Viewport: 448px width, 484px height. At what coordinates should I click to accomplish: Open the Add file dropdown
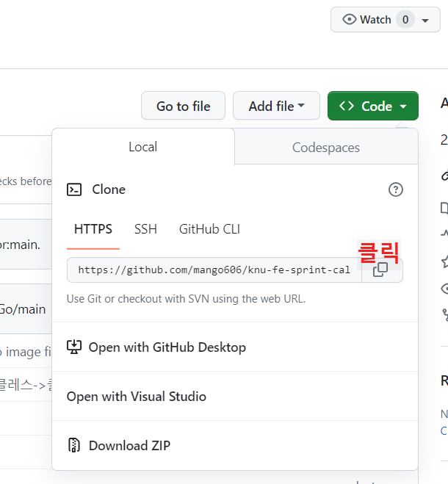pos(276,106)
